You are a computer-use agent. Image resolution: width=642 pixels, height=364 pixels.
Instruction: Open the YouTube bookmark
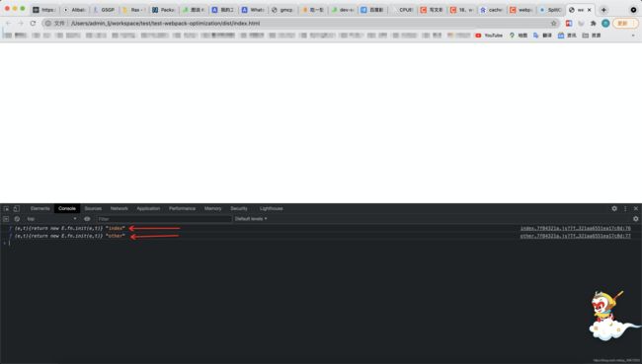489,36
